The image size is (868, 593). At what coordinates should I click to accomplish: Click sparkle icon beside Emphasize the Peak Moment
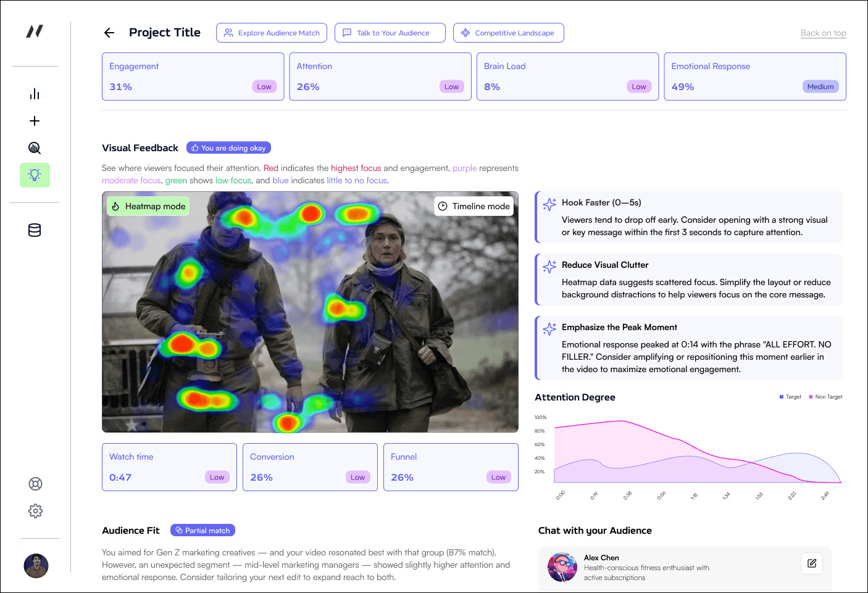click(x=549, y=329)
